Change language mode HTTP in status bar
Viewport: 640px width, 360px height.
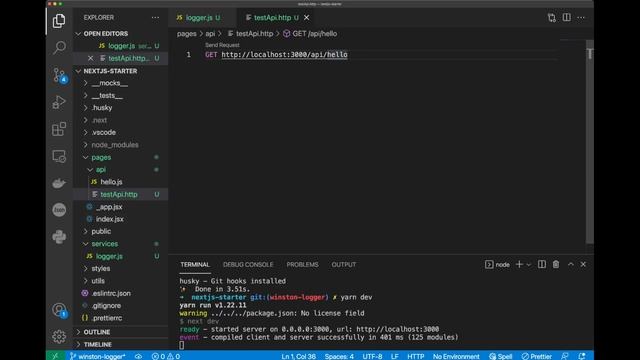click(x=416, y=356)
